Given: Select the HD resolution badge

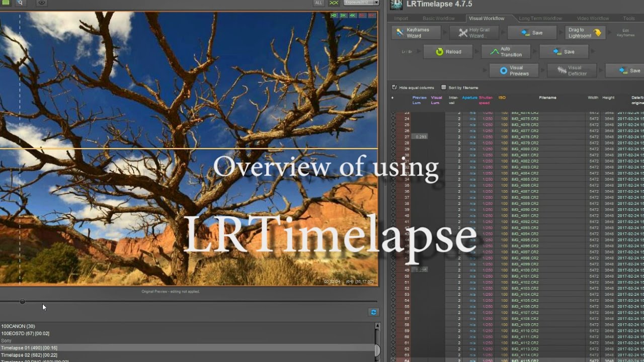Looking at the screenshot, I should coord(334,16).
